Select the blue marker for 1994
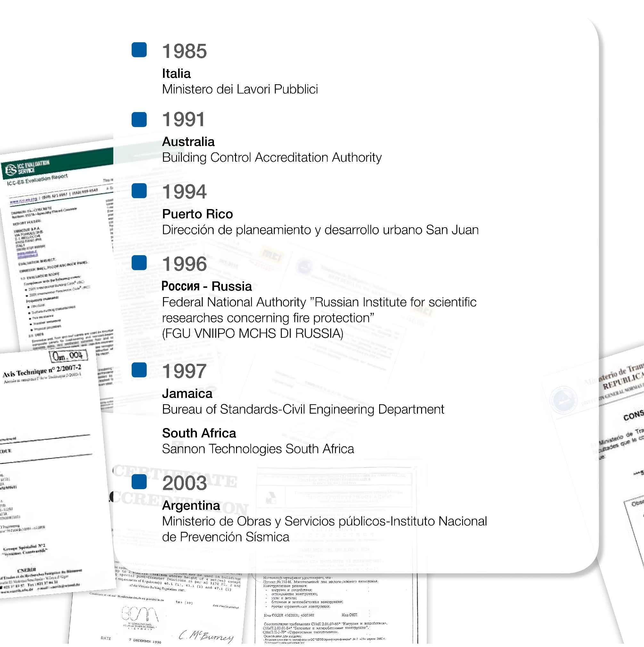The width and height of the screenshot is (644, 647). (x=139, y=191)
